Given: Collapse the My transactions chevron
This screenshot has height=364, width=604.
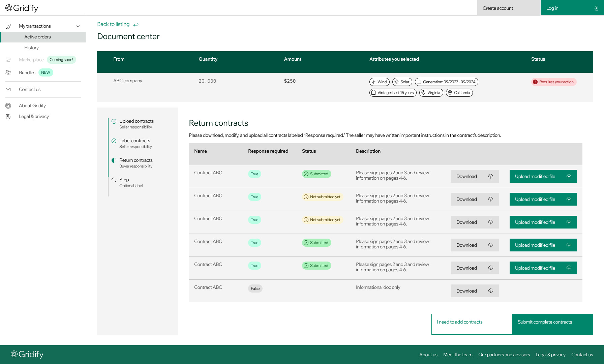Looking at the screenshot, I should tap(78, 26).
